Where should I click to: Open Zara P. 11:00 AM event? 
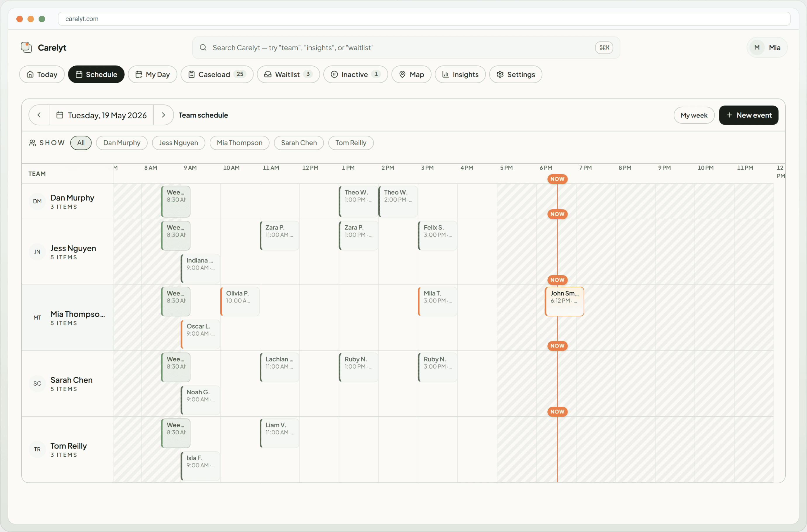click(x=279, y=236)
